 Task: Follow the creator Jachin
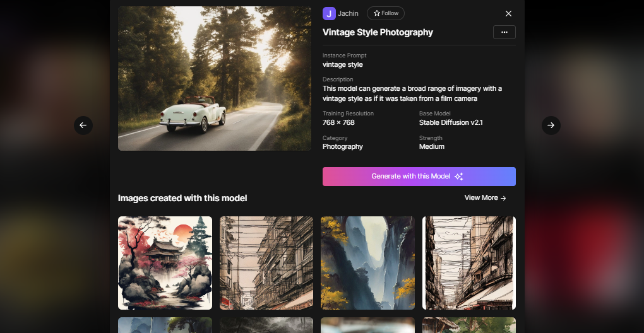tap(386, 13)
